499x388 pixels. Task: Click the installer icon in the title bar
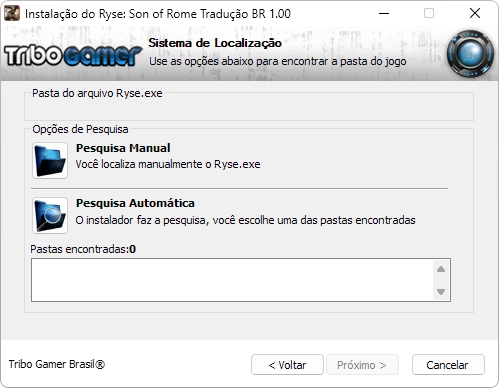[x=12, y=13]
